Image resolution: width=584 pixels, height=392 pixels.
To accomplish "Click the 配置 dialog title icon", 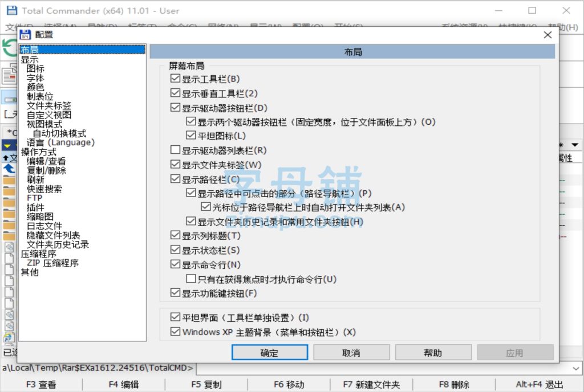I will pos(25,35).
